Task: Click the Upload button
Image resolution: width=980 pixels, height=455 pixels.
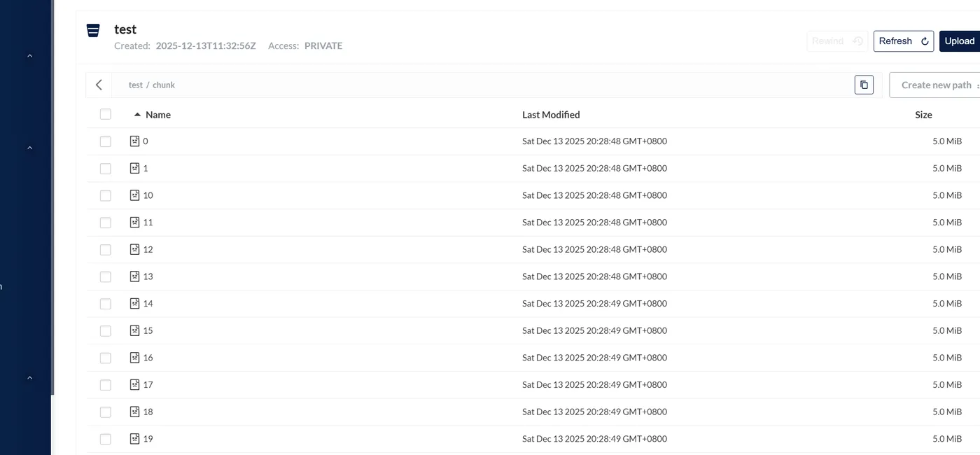Action: click(959, 41)
